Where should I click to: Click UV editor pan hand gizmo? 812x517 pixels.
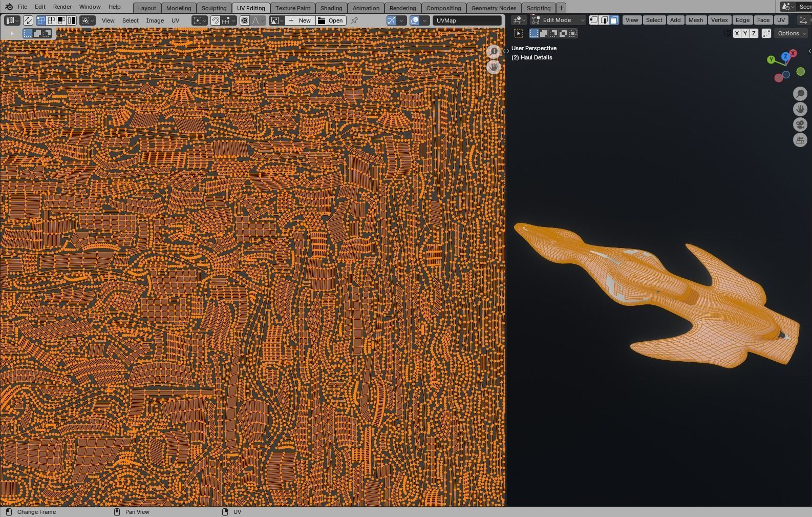coord(494,67)
